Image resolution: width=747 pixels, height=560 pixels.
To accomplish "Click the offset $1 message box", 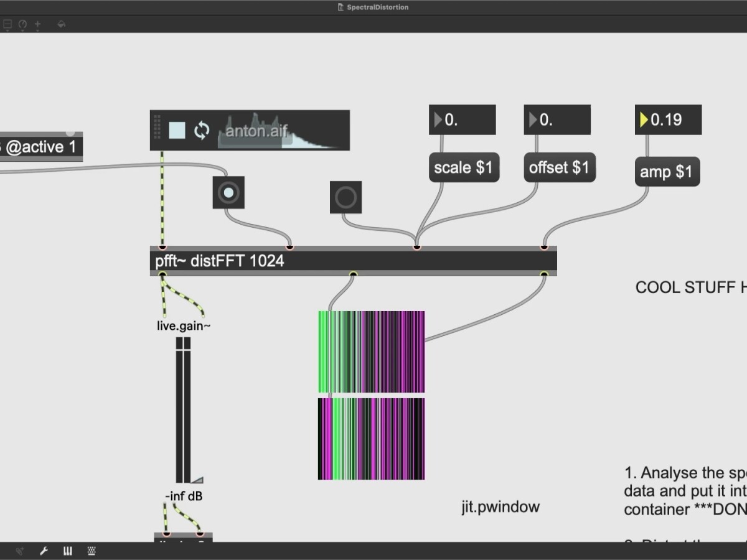I will (x=559, y=168).
